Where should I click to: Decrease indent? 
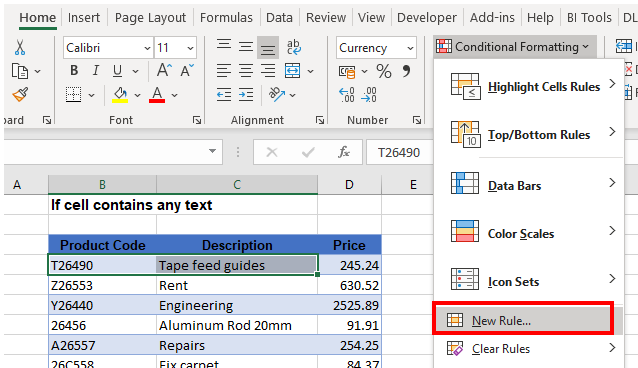pyautogui.click(x=224, y=95)
